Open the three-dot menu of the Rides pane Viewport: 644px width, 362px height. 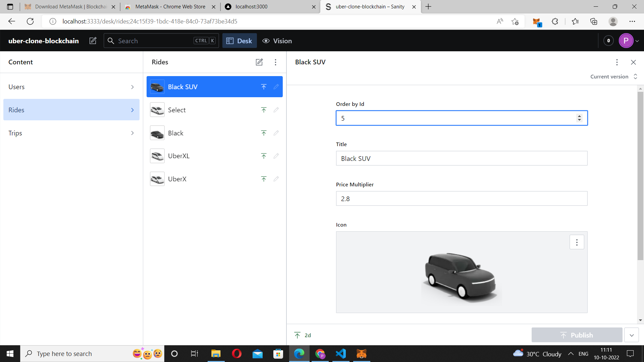[x=275, y=62]
